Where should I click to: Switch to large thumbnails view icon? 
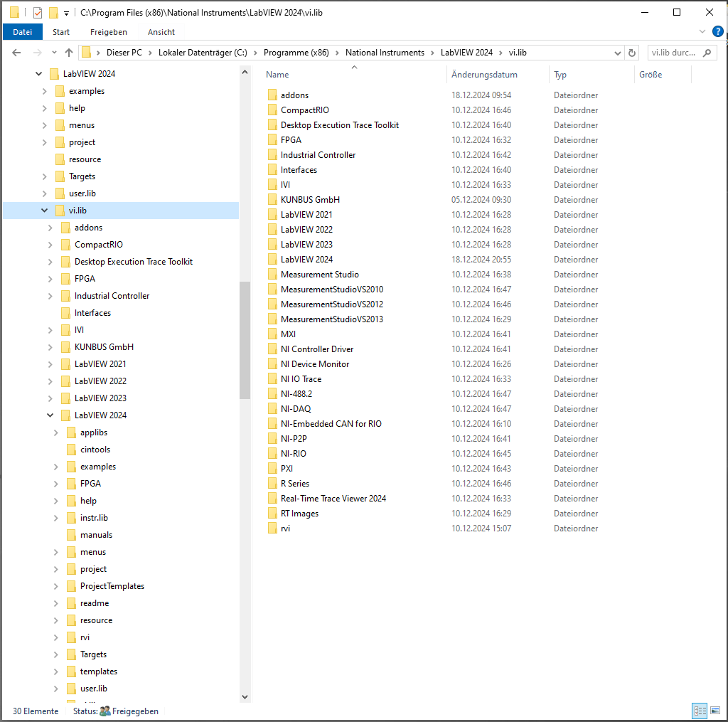(x=715, y=711)
